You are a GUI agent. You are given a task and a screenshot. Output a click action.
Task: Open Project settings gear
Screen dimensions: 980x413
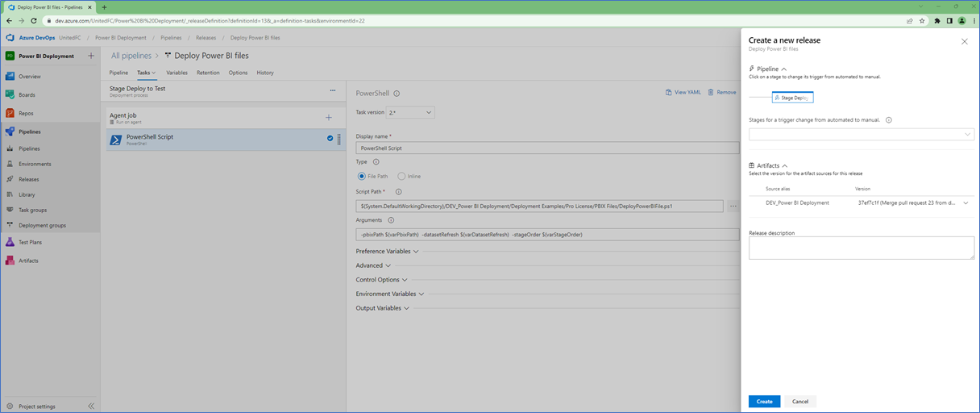pyautogui.click(x=10, y=407)
